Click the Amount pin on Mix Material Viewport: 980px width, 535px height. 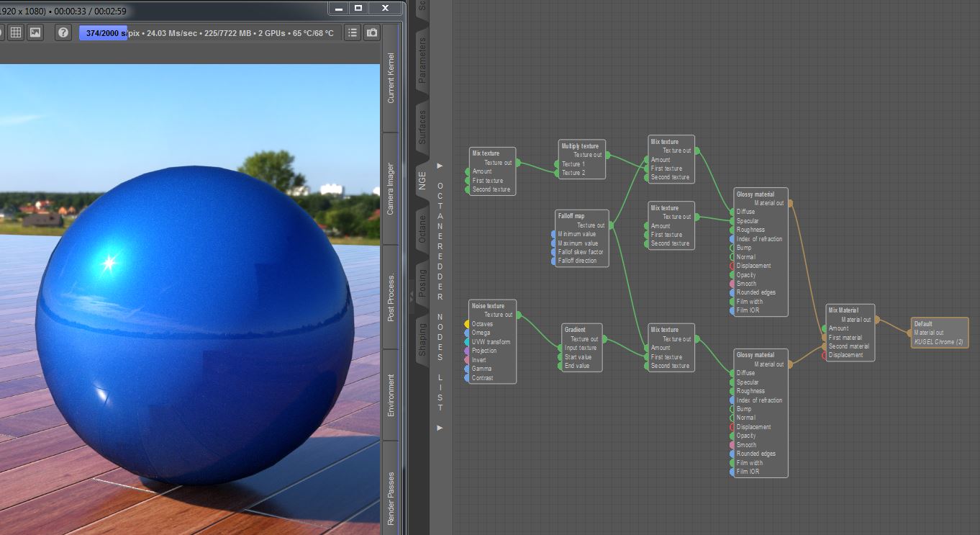[824, 328]
